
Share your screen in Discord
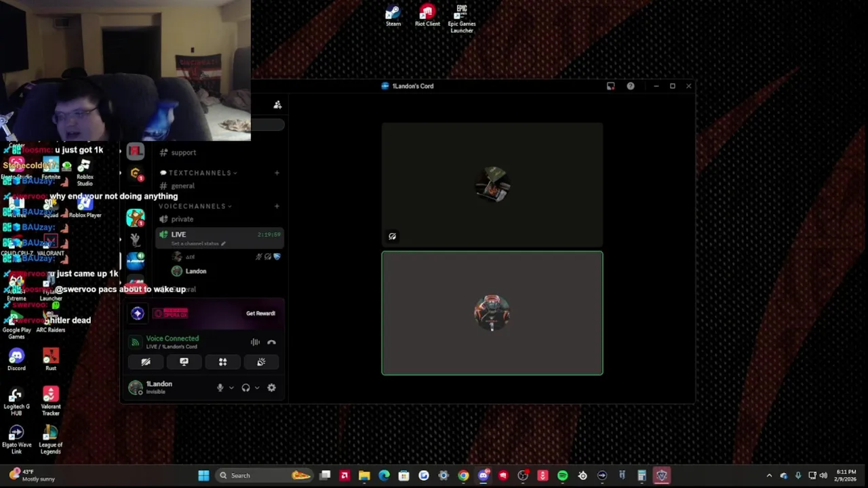[x=184, y=362]
